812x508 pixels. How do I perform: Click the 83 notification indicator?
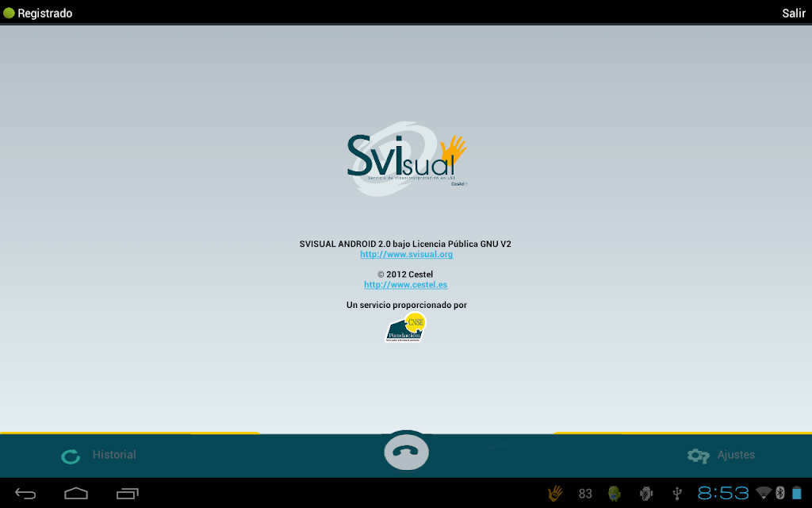tap(585, 494)
